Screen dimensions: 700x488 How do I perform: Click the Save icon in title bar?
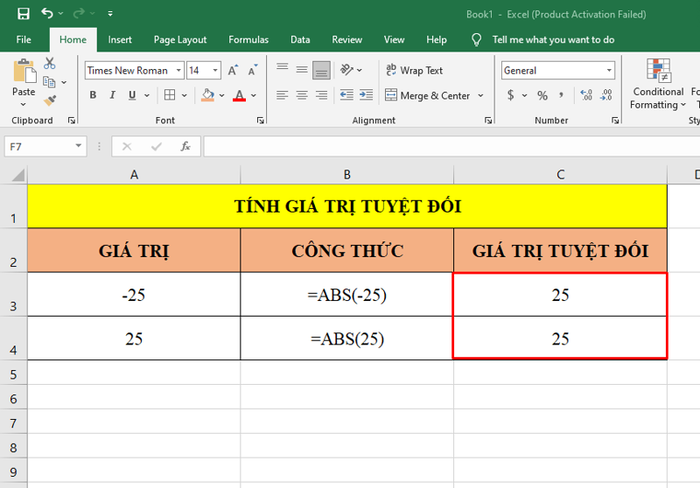click(23, 13)
